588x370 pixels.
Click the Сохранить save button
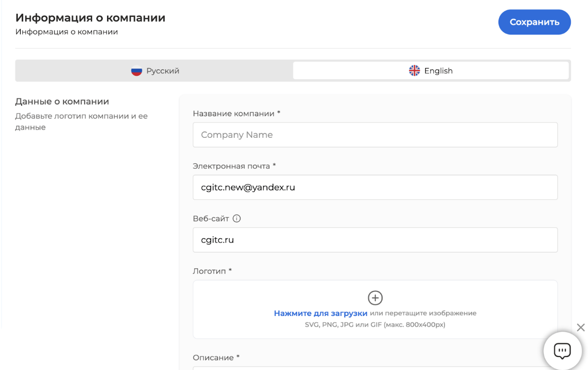(x=534, y=22)
